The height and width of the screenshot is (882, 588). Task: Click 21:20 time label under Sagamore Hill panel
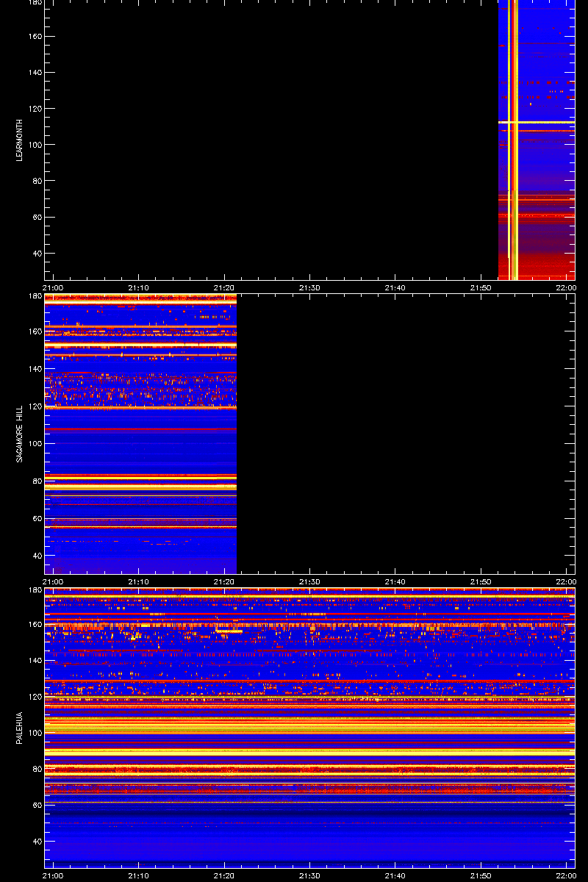[224, 581]
